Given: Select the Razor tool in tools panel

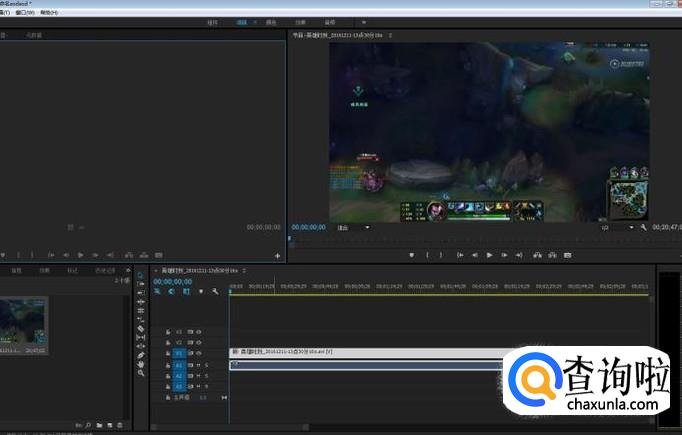Looking at the screenshot, I should [x=141, y=328].
